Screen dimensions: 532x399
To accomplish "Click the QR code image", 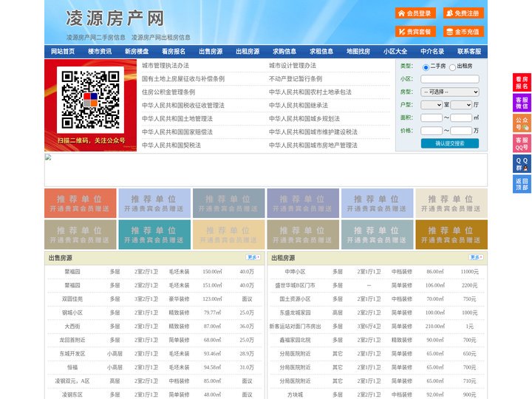I will [x=90, y=100].
